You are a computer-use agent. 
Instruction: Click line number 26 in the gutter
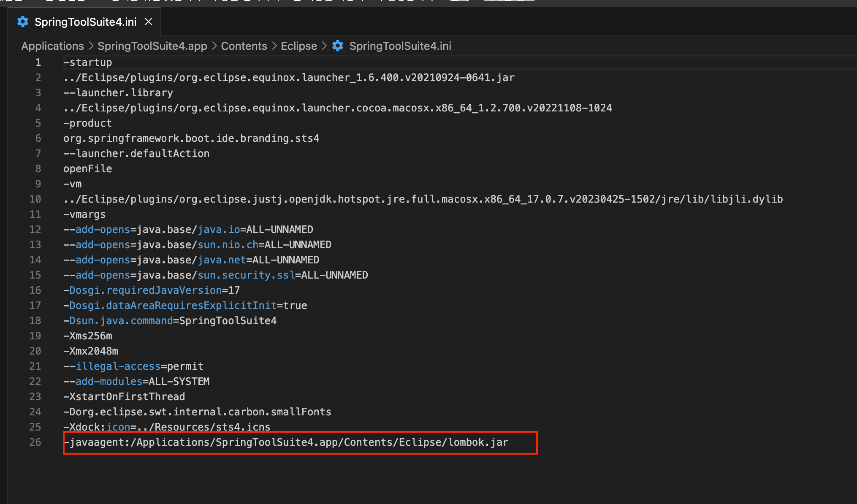[35, 442]
